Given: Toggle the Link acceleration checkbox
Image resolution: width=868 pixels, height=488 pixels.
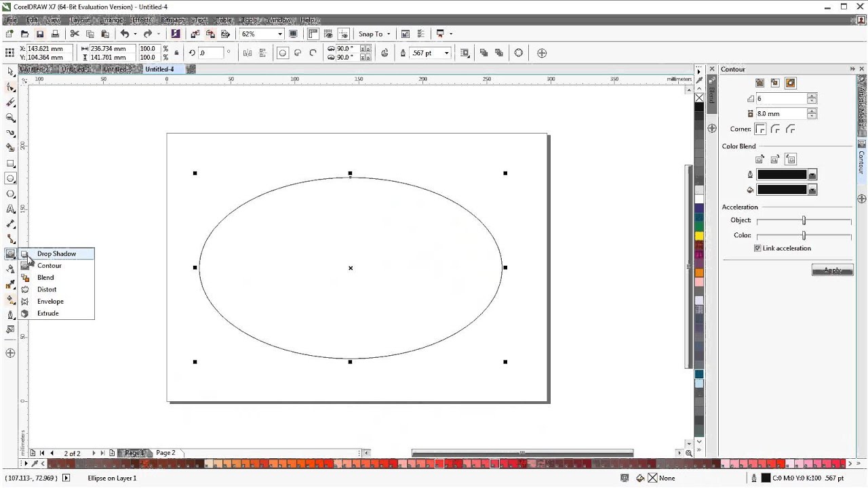Looking at the screenshot, I should coord(757,248).
